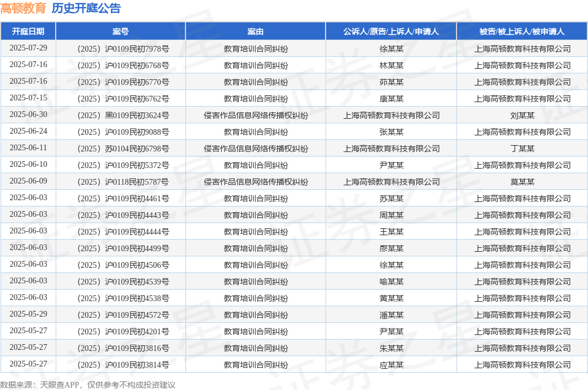
Task: Click plaintiff 潘某某
Action: (392, 315)
